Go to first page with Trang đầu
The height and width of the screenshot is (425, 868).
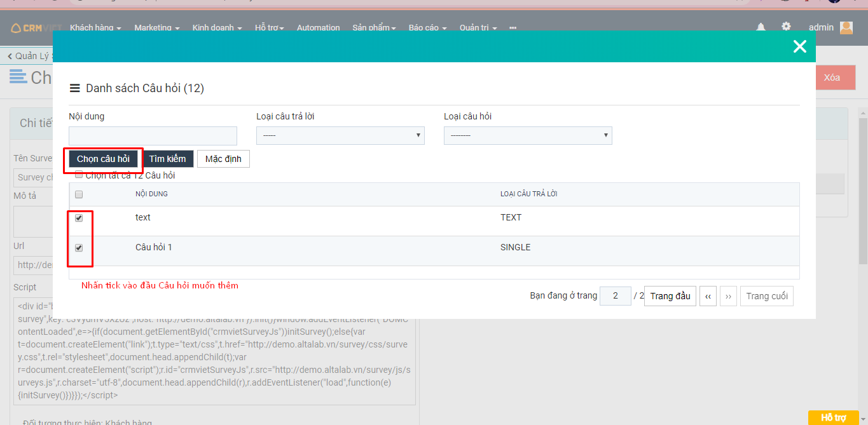tap(670, 296)
